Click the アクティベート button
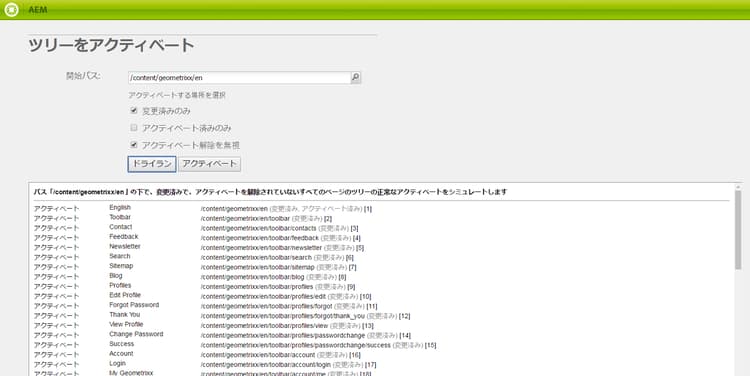Image resolution: width=750 pixels, height=376 pixels. click(210, 164)
